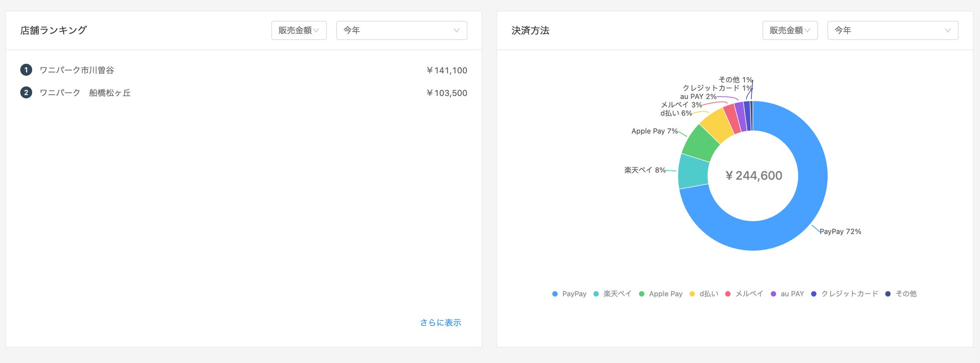The height and width of the screenshot is (363, 980).
Task: Click the purple au PAY donut segment
Action: coord(741,117)
